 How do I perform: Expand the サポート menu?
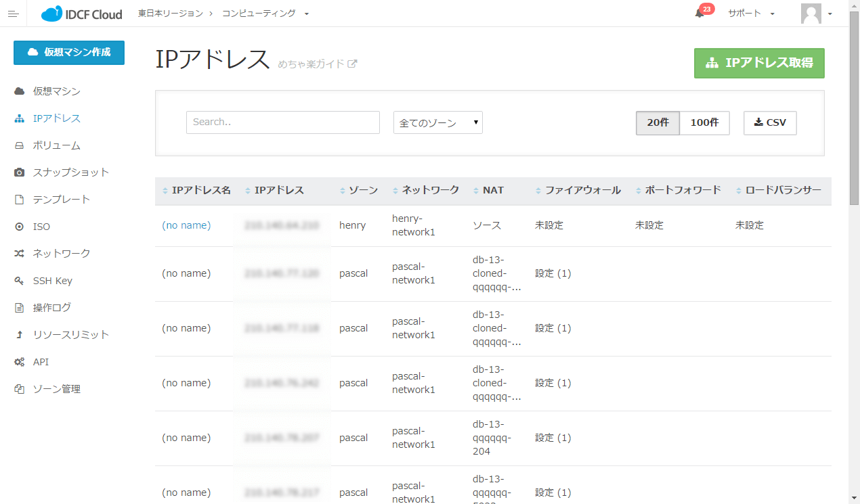(x=750, y=14)
